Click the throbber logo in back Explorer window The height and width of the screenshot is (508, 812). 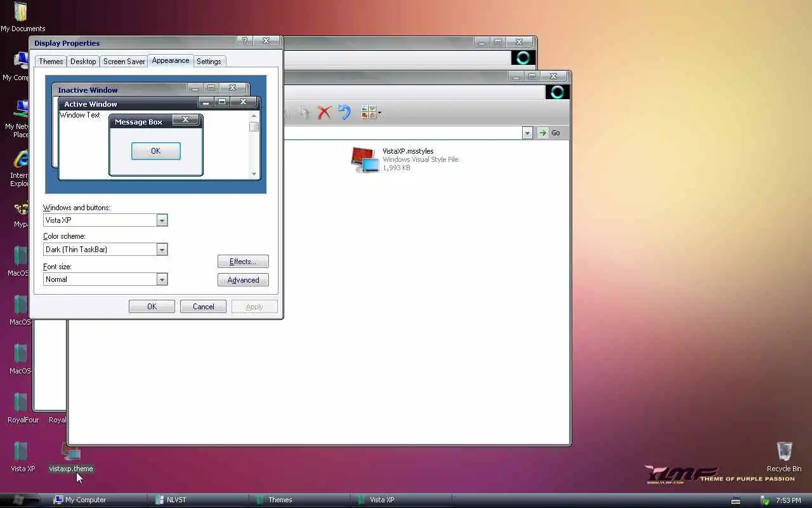tap(523, 58)
